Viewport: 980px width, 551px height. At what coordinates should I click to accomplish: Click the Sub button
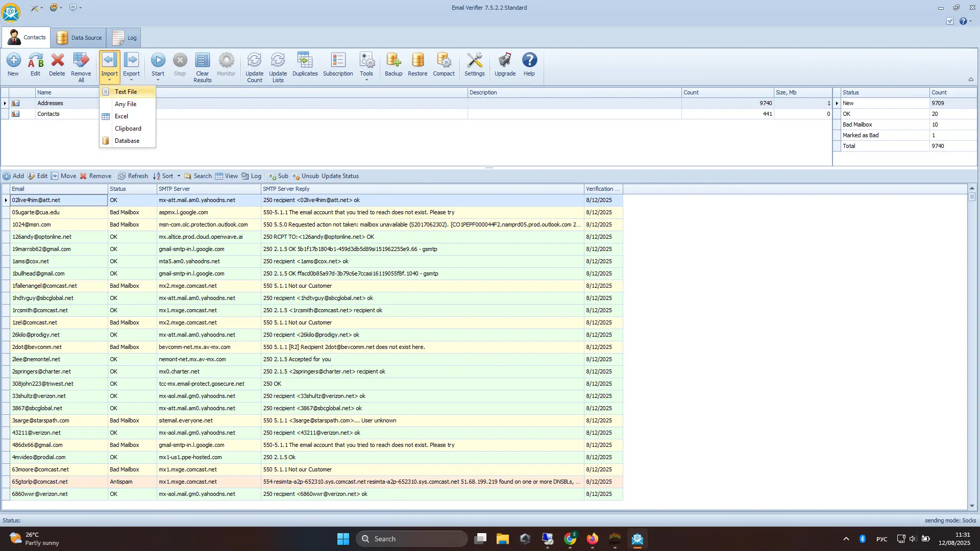[278, 176]
